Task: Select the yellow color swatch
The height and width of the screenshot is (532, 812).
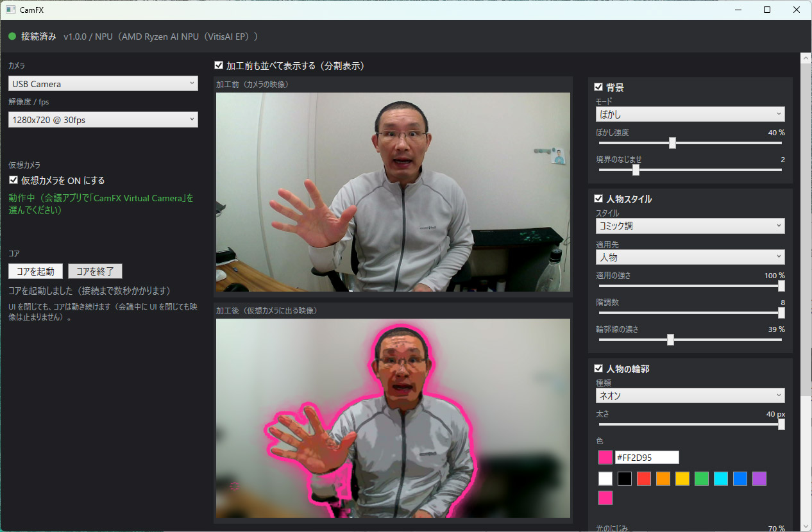Action: click(682, 479)
